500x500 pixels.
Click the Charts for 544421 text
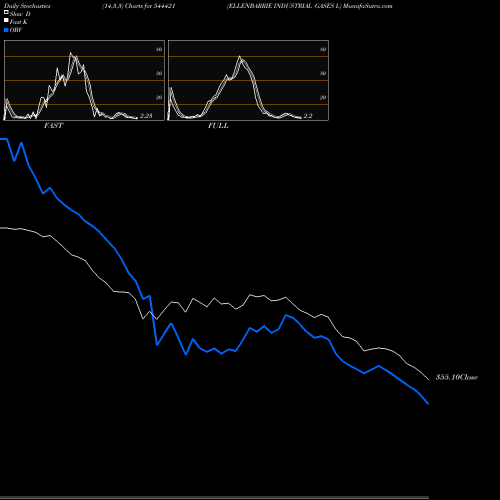pos(150,6)
